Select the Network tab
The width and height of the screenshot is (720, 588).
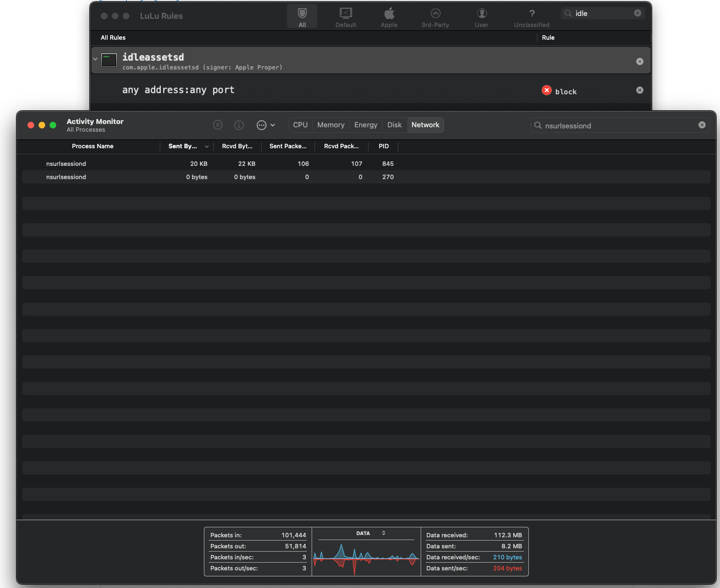425,125
